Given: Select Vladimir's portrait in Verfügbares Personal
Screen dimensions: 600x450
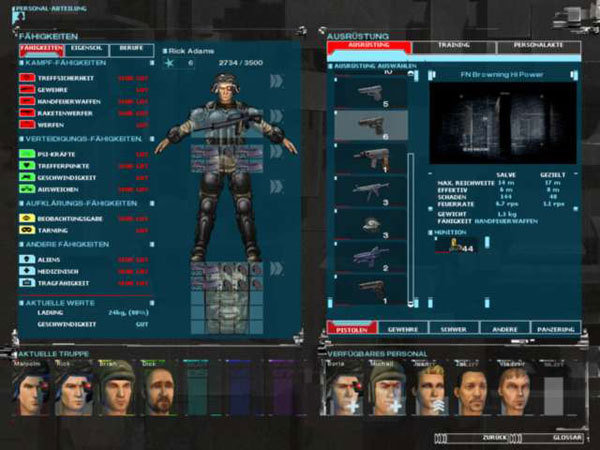Looking at the screenshot, I should (515, 387).
